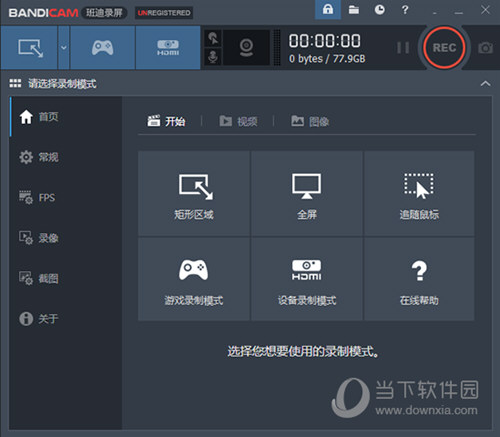This screenshot has height=437, width=500.
Task: Open the output folder icon in title bar
Action: click(x=354, y=10)
